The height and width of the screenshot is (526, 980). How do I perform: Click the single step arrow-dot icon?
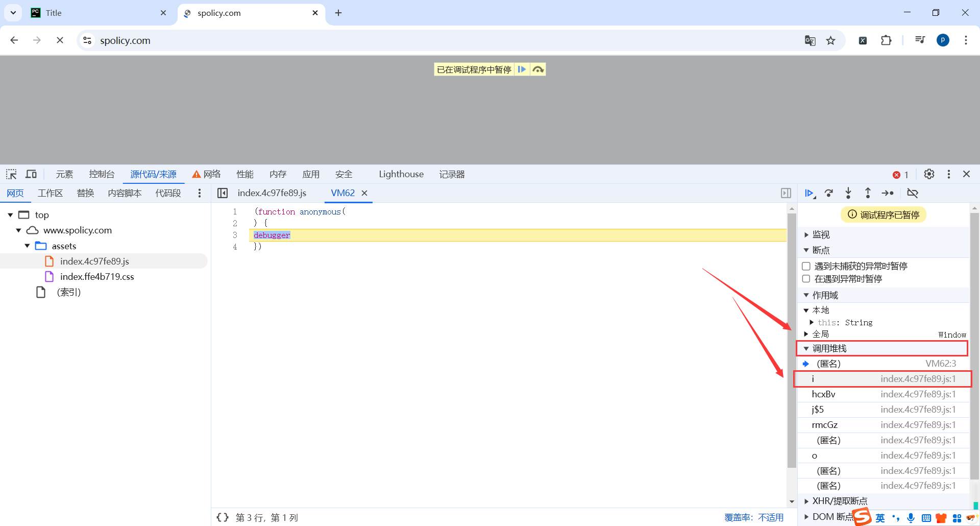888,193
